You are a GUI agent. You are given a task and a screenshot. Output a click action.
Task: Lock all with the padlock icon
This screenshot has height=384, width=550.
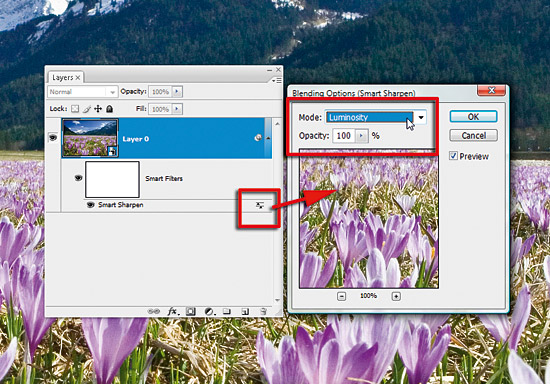pos(109,109)
